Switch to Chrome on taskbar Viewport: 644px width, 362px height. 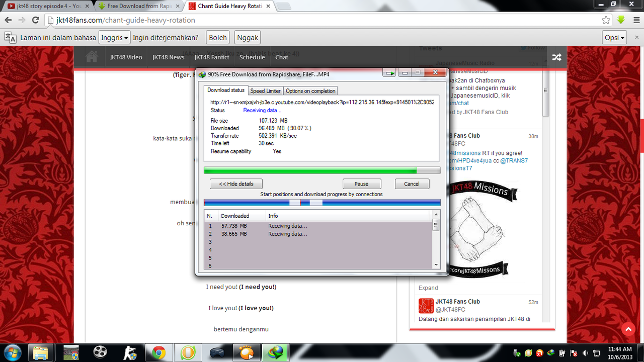coord(158,352)
